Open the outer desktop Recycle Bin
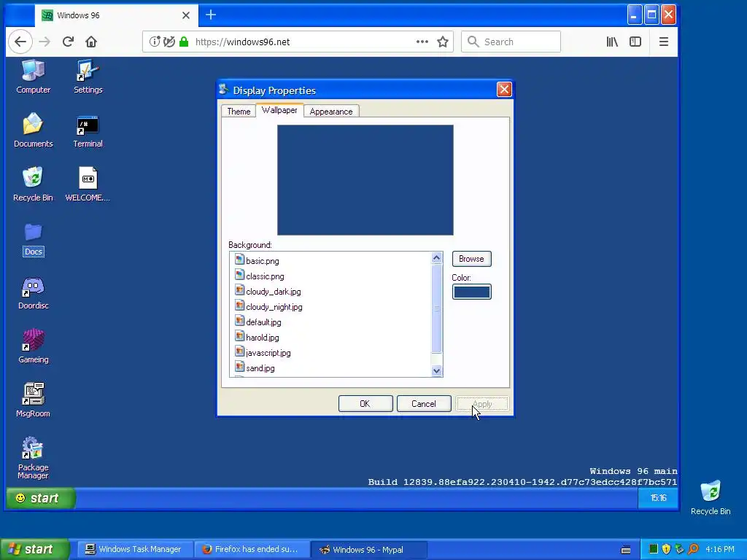The image size is (747, 560). point(711,497)
